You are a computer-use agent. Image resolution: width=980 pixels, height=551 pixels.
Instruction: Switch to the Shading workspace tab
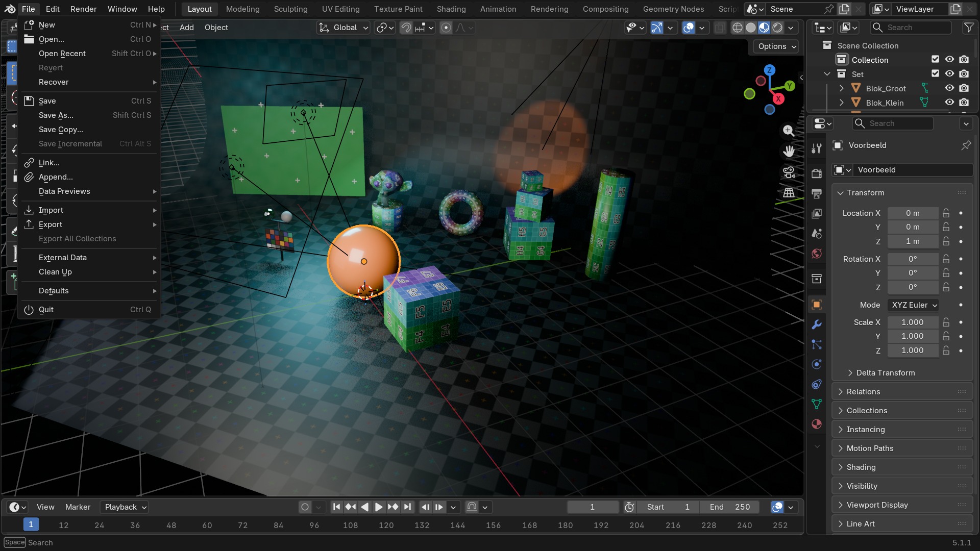point(451,9)
